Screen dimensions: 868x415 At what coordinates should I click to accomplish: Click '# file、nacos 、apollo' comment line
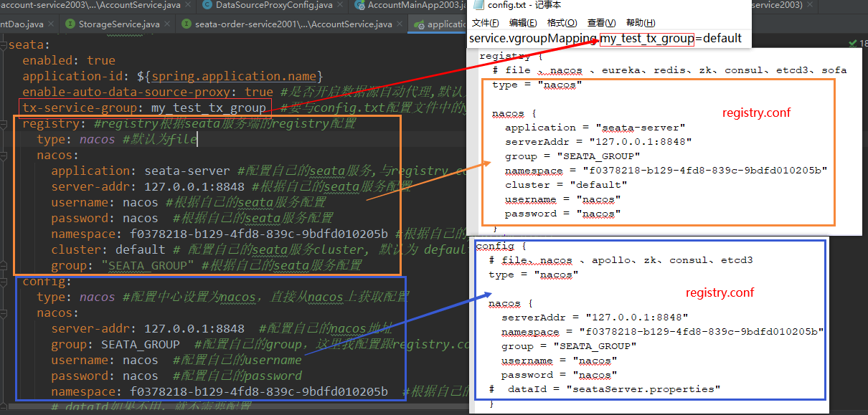click(x=621, y=259)
